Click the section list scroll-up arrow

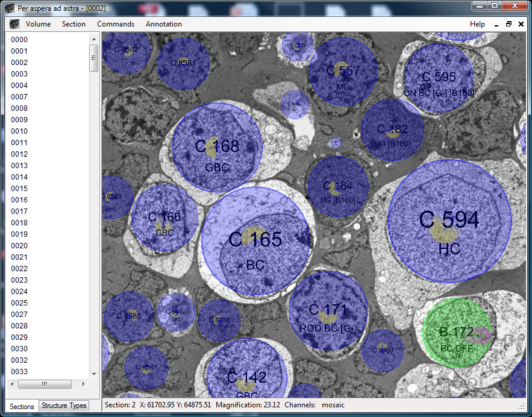(94, 39)
